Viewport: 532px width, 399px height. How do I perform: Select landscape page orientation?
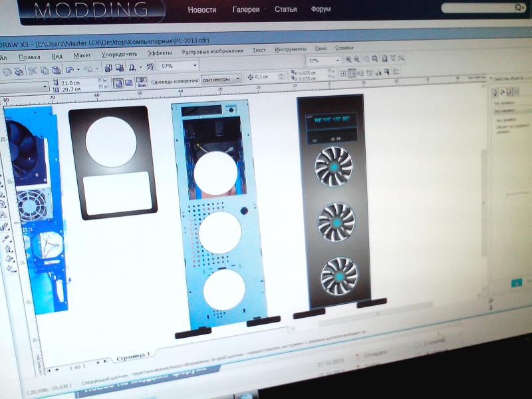click(x=129, y=82)
